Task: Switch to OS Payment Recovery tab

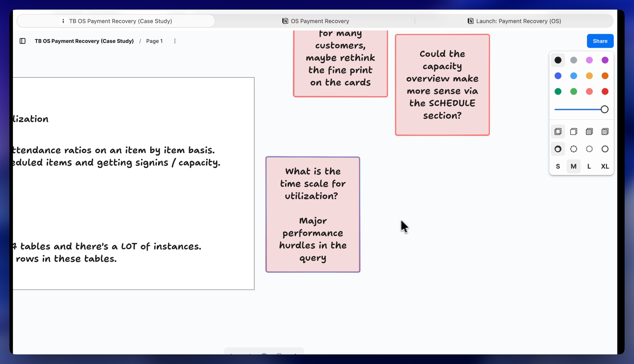Action: click(315, 21)
